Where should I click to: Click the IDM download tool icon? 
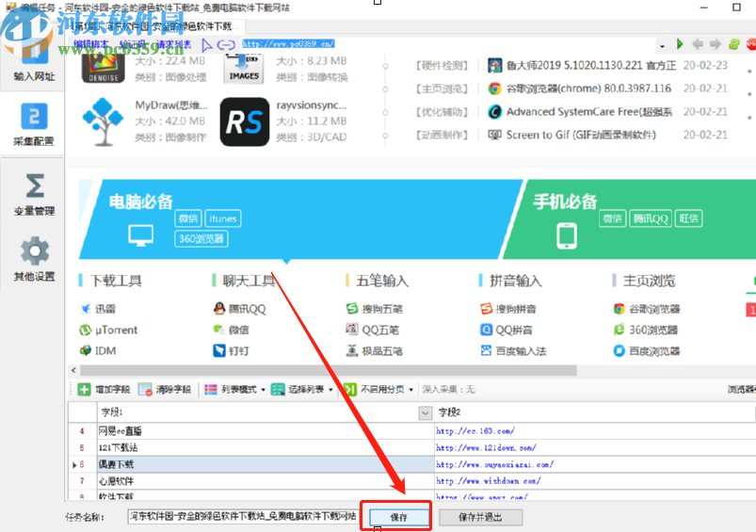point(86,350)
